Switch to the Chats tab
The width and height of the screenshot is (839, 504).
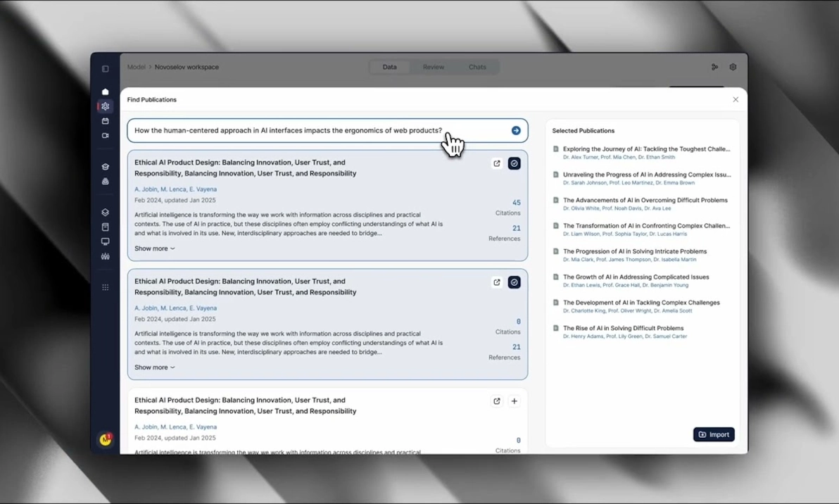477,67
